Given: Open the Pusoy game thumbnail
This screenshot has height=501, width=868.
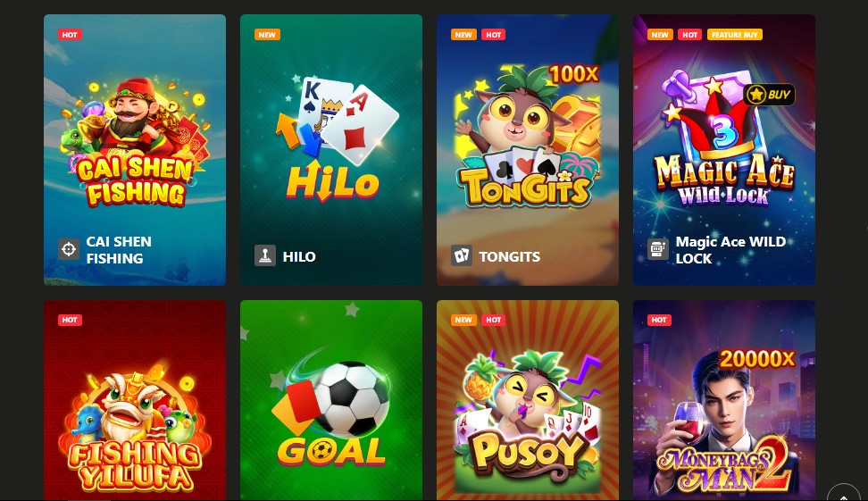Looking at the screenshot, I should 528,400.
